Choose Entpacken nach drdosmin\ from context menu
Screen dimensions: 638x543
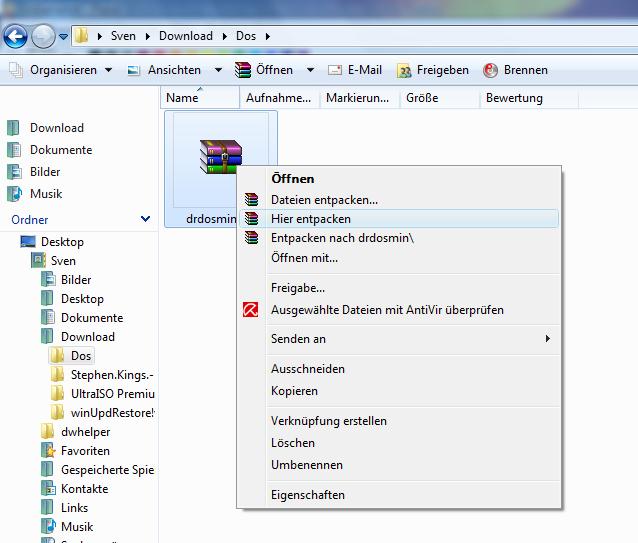click(342, 238)
